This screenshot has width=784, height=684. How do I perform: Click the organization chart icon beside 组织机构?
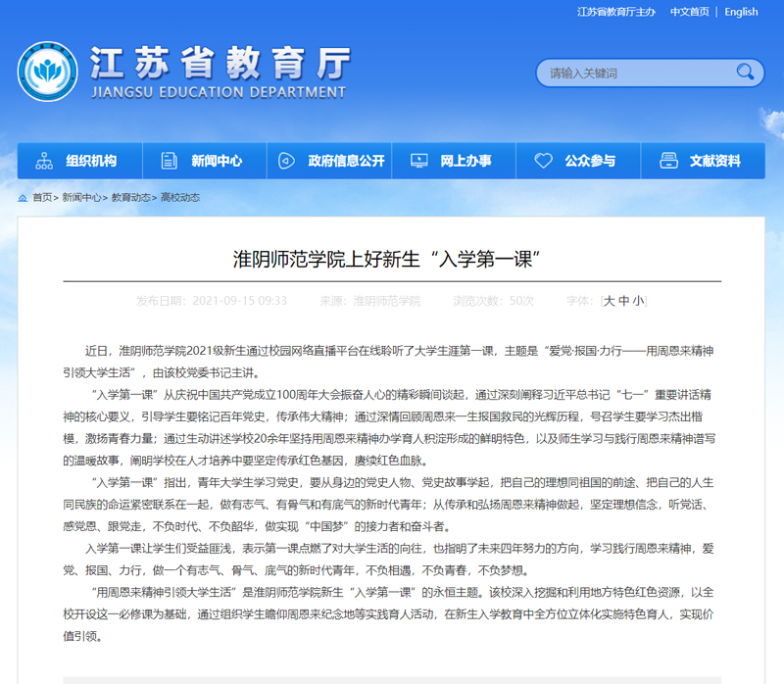44,161
